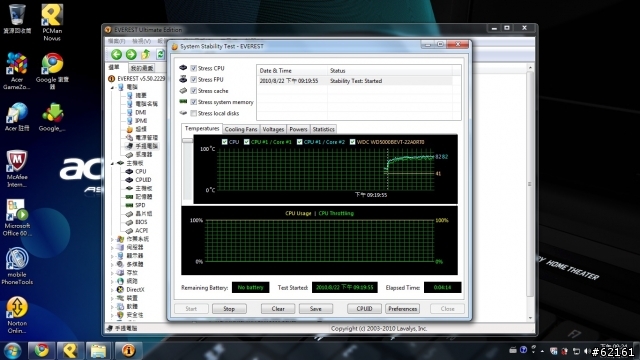Image resolution: width=640 pixels, height=360 pixels.
Task: Expand the DirectX node in EVEREST tree
Action: click(113, 290)
